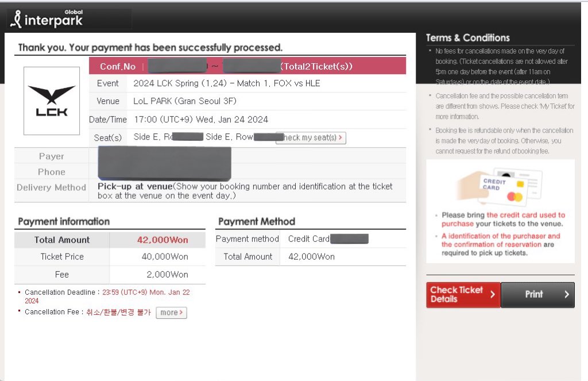Click "the credit card used to purchase" red text
588x381 pixels.
pyautogui.click(x=503, y=219)
